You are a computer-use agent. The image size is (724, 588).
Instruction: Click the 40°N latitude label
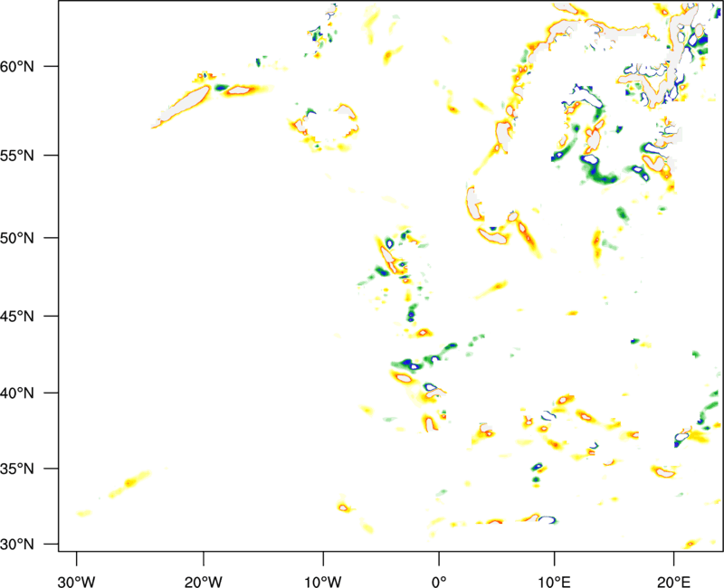17,394
